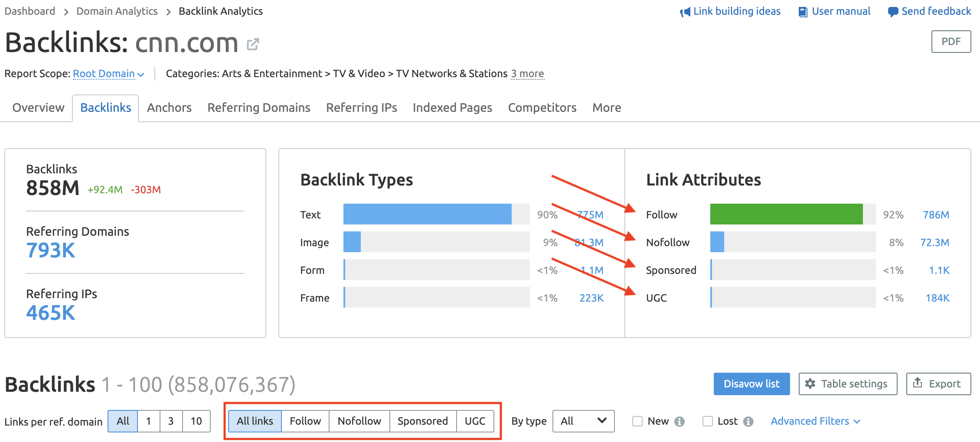Open the Referring IPs tab
980x442 pixels.
tap(362, 107)
